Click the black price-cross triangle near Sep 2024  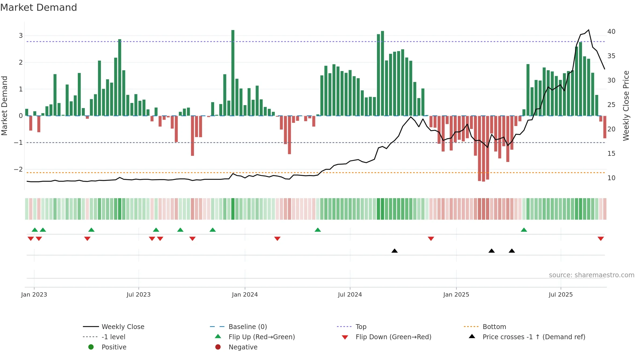click(394, 251)
